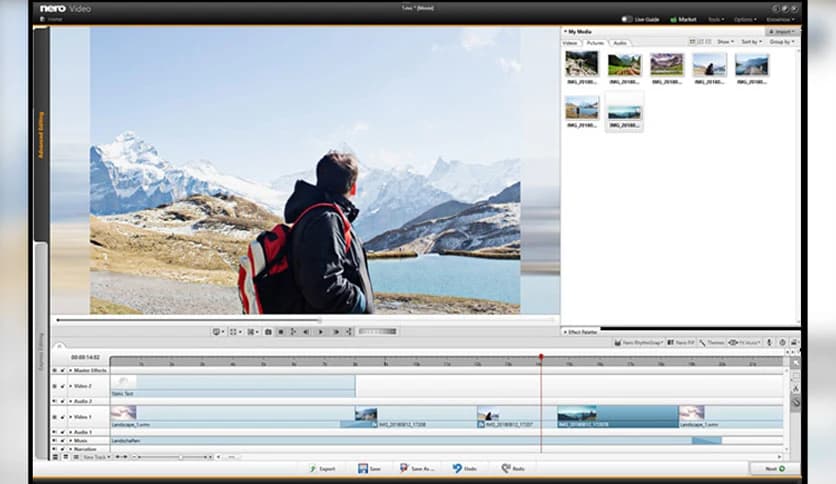The width and height of the screenshot is (836, 484).
Task: Expand the Effect Palette panel
Action: pos(565,332)
